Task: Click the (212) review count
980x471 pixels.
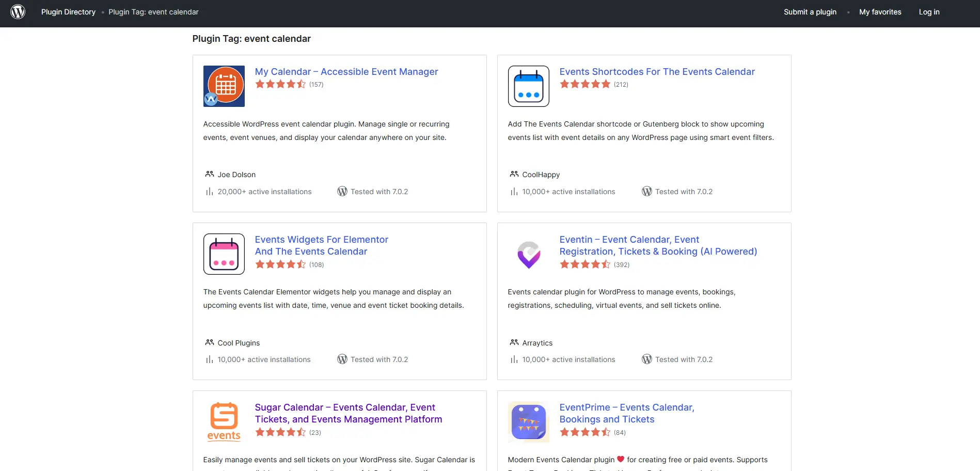Action: (621, 85)
